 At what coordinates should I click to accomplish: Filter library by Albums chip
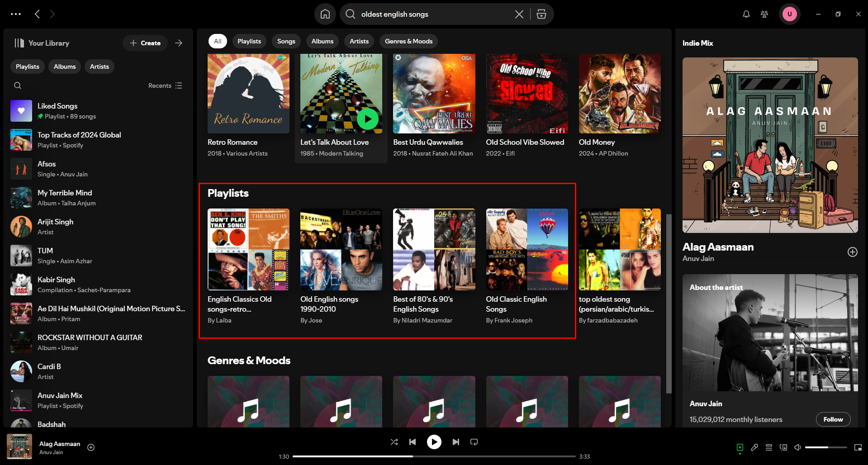[64, 66]
